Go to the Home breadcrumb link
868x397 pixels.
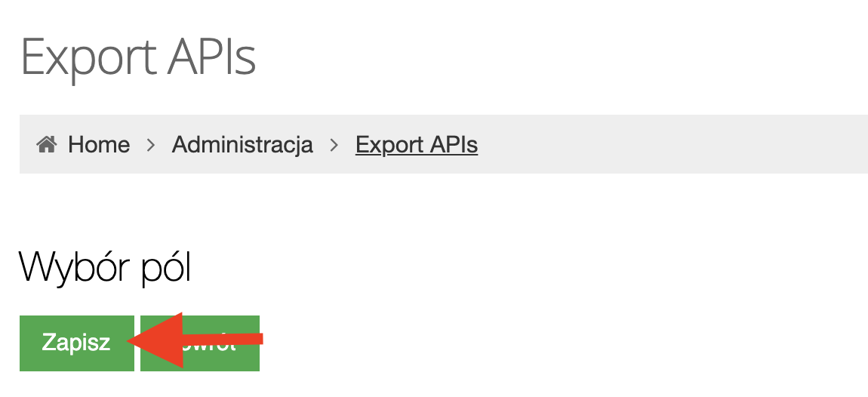(98, 144)
